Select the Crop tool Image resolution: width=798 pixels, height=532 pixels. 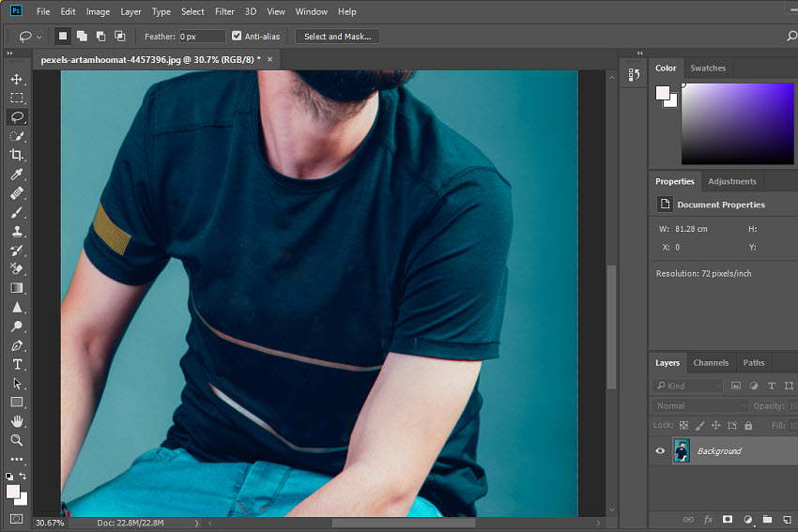tap(17, 155)
